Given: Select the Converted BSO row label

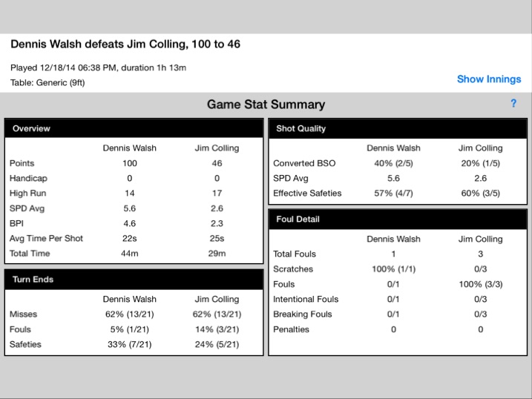Looking at the screenshot, I should [x=304, y=163].
